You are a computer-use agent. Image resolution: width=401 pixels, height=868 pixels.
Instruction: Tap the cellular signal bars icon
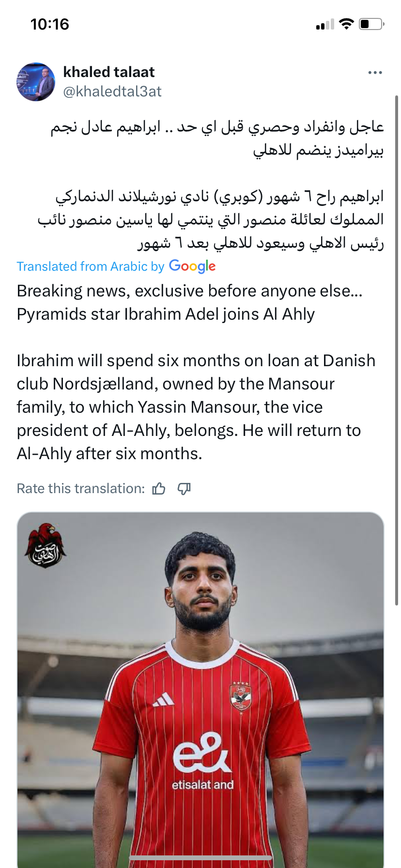325,25
